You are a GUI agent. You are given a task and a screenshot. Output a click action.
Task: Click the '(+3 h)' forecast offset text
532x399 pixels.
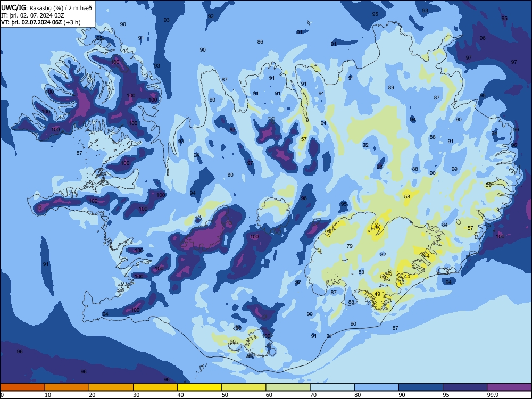tap(72, 22)
